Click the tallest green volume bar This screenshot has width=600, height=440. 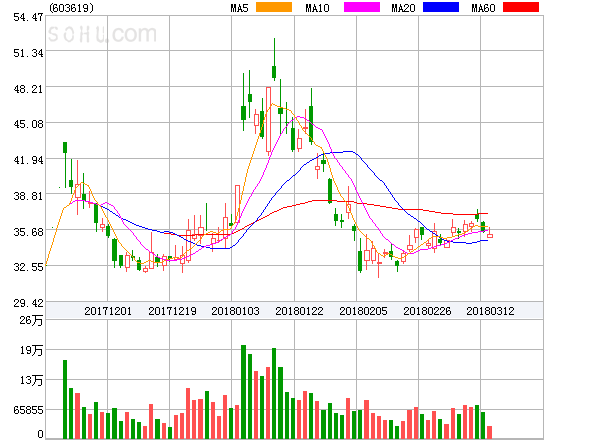(243, 392)
